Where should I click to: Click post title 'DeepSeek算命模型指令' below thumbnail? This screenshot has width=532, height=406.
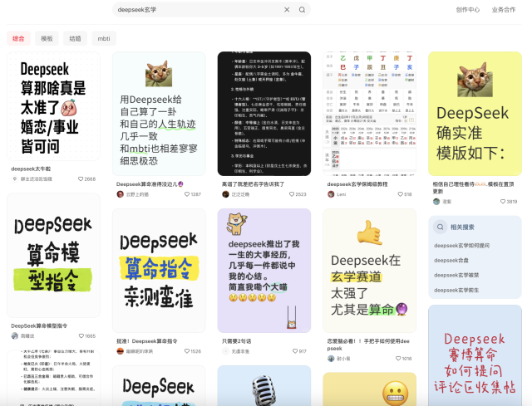39,325
